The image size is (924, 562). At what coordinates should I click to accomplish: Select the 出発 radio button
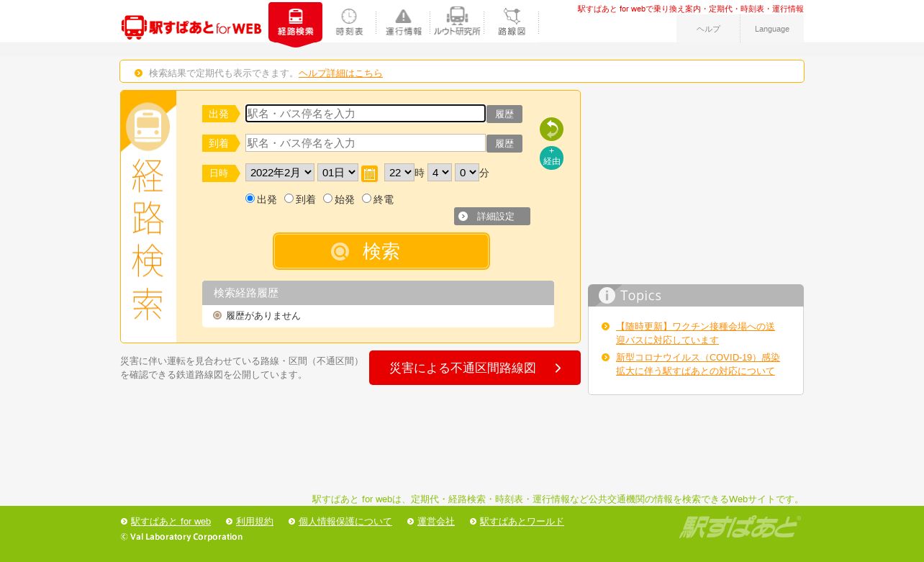click(250, 199)
